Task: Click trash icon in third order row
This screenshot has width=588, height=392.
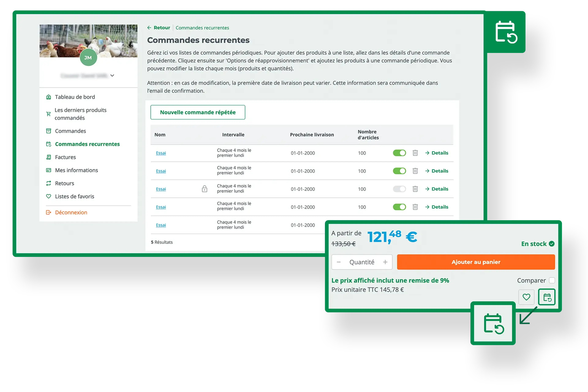Action: (415, 189)
